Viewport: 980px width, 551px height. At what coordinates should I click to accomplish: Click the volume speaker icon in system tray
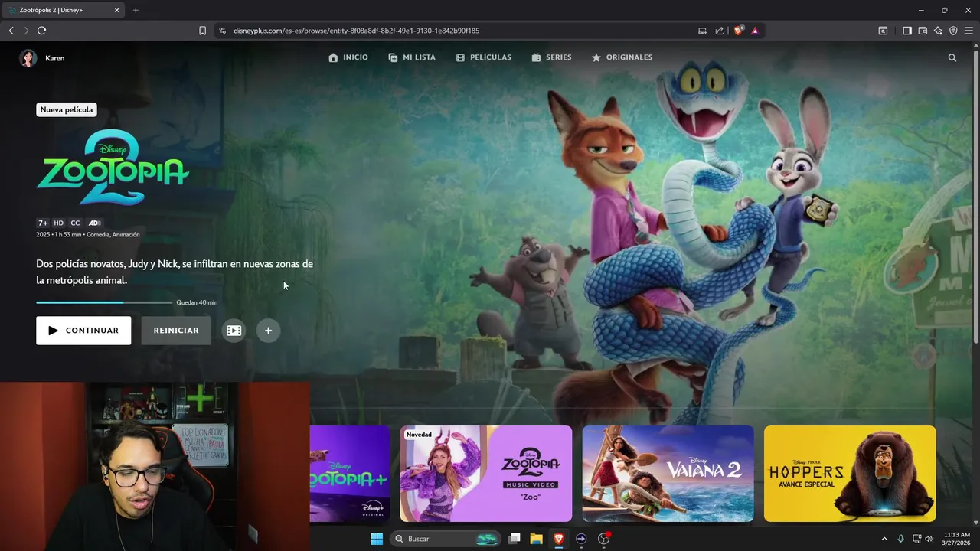pos(929,539)
